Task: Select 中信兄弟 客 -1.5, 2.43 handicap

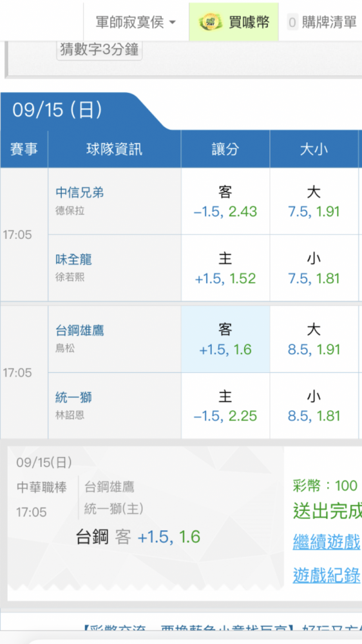Action: [225, 202]
